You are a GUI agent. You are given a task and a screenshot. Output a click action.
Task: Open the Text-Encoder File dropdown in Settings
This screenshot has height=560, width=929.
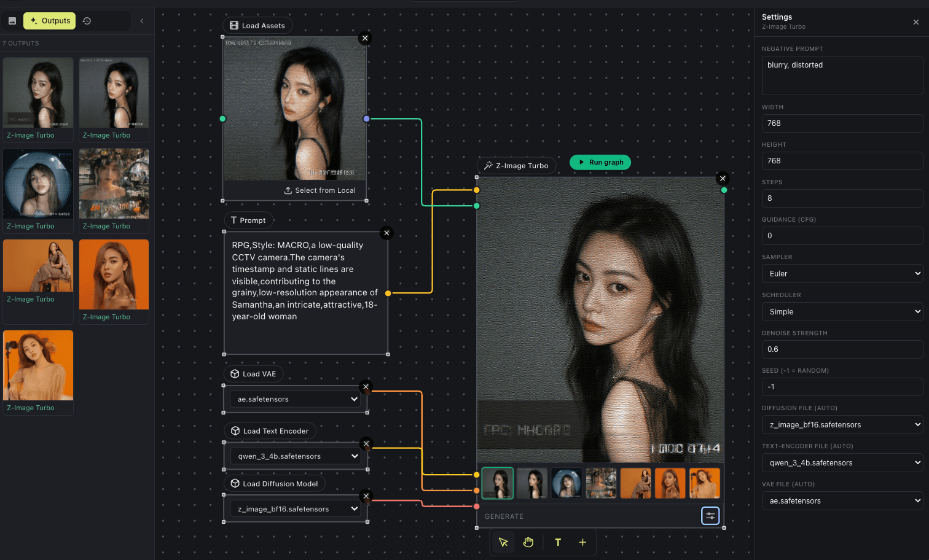[842, 463]
